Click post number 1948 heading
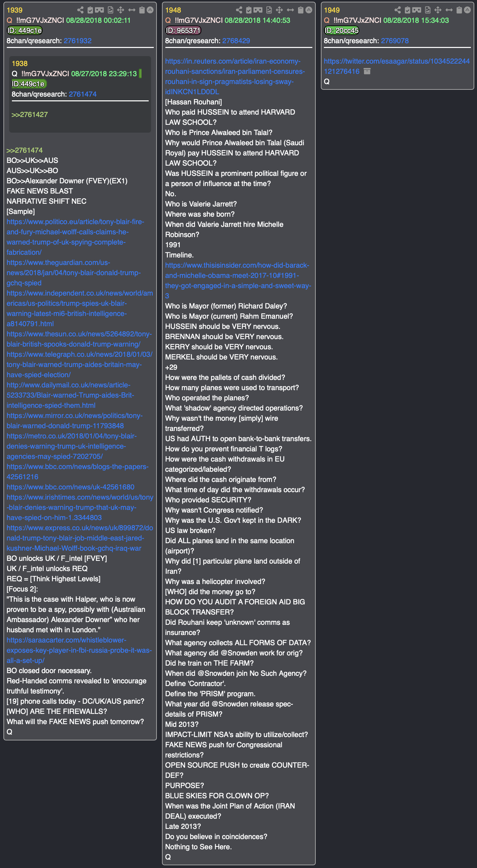 173,10
